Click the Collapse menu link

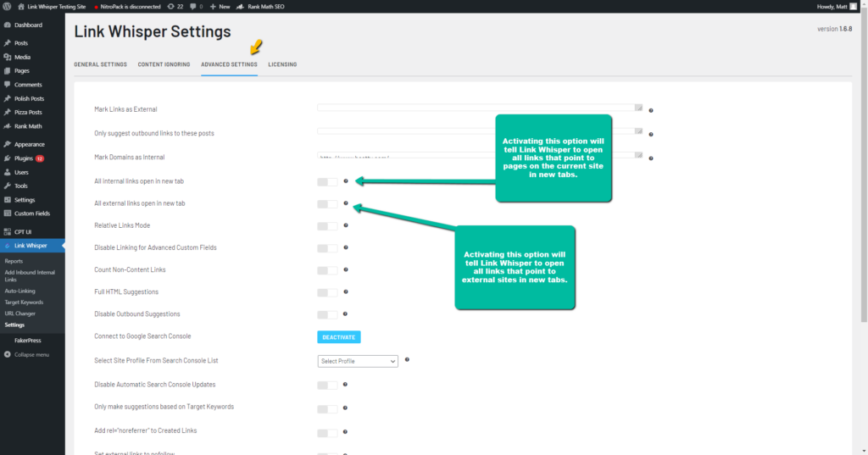pos(31,355)
